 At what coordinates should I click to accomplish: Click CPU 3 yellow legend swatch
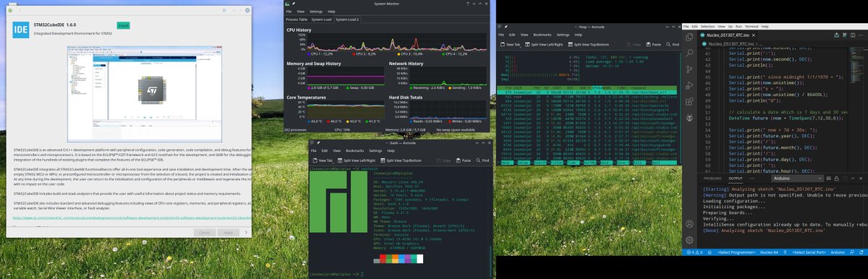pyautogui.click(x=399, y=54)
